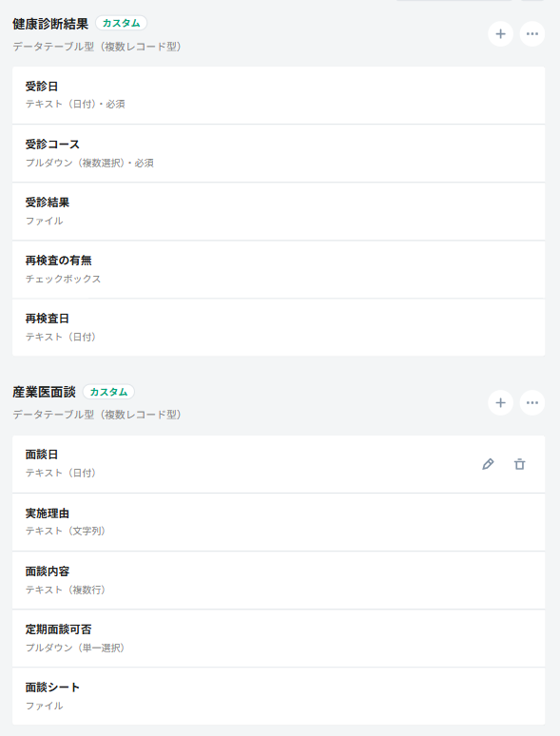Select the 受診日 field row

pos(279,95)
